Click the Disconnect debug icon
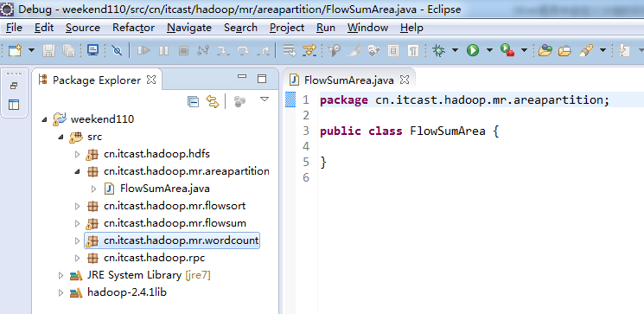Viewport: 644px width, 314px height. point(203,50)
